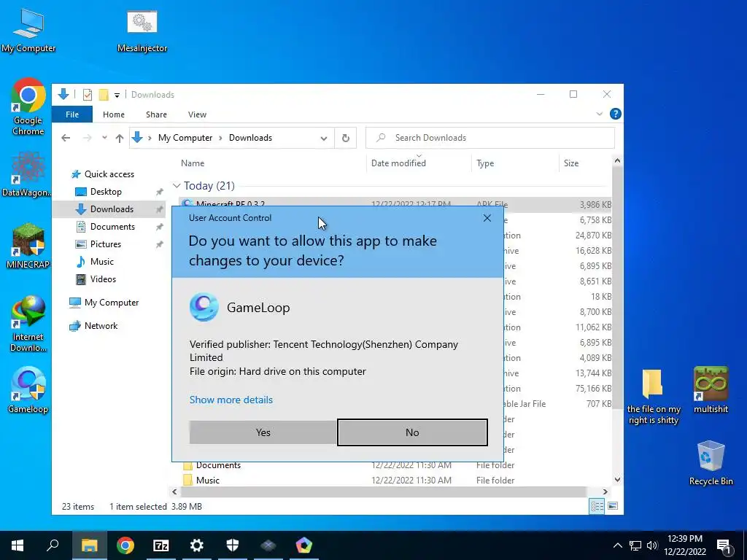
Task: Select Videos in the navigation pane
Action: tap(103, 279)
